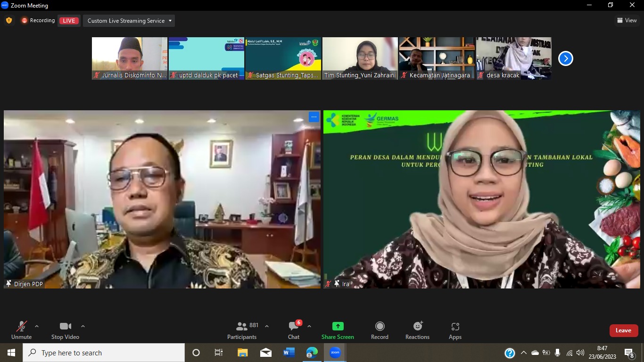Image resolution: width=644 pixels, height=362 pixels.
Task: Open the Custom Live Streaming Service dropdown
Action: tap(128, 20)
